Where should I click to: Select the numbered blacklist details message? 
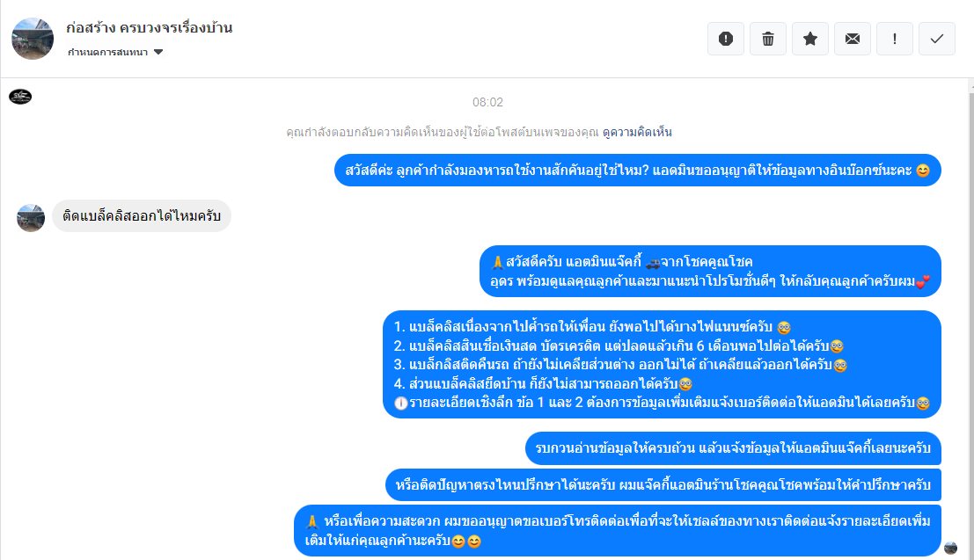[x=663, y=365]
